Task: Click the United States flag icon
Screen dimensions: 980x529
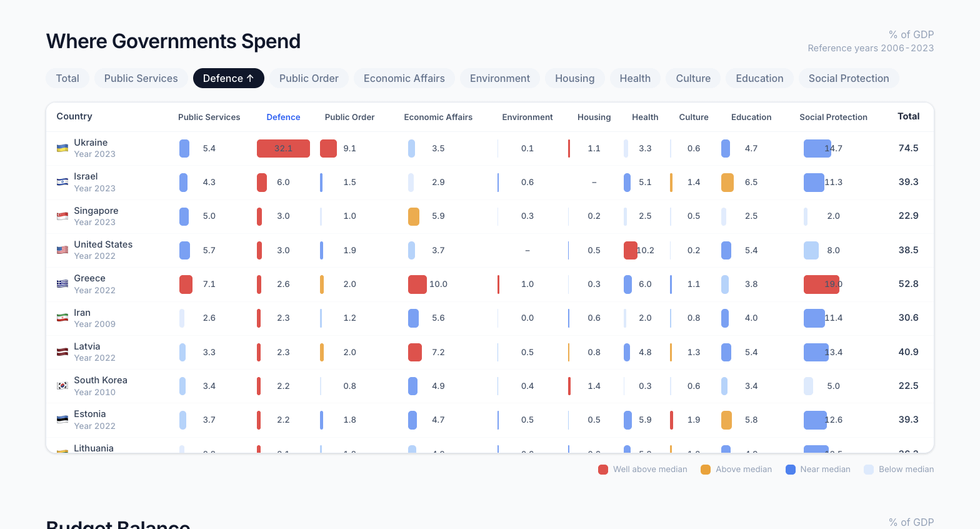Action: (x=62, y=250)
